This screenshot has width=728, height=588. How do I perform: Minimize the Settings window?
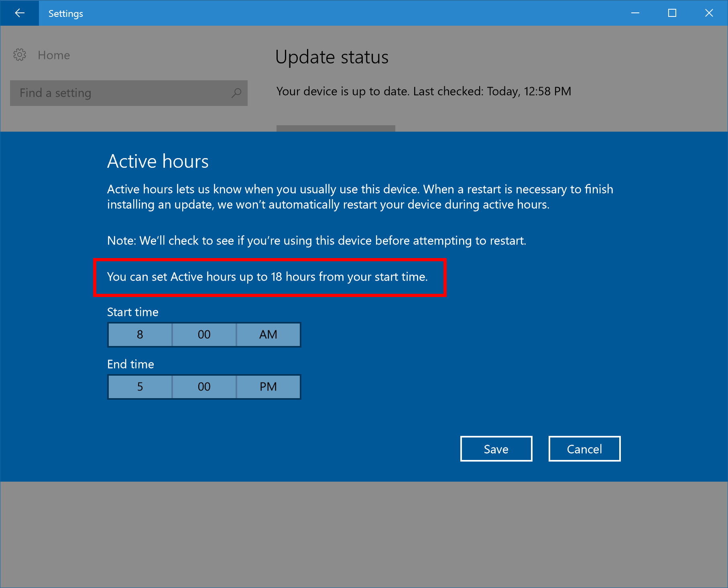pyautogui.click(x=635, y=13)
